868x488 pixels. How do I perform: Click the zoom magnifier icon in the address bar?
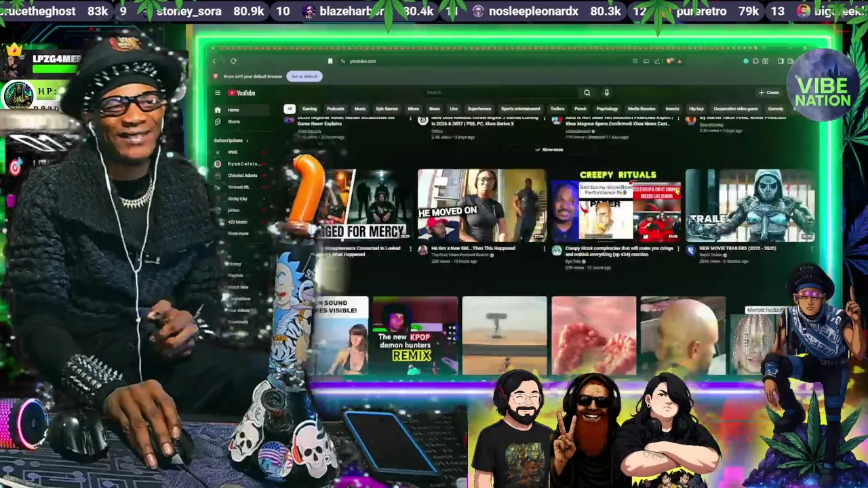[635, 61]
